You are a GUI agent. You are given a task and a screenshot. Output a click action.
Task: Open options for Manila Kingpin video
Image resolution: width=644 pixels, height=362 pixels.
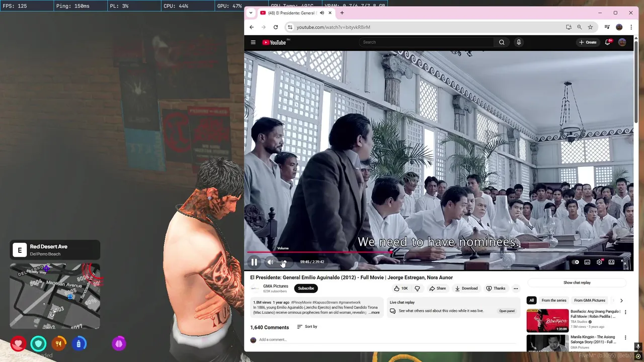click(625, 337)
